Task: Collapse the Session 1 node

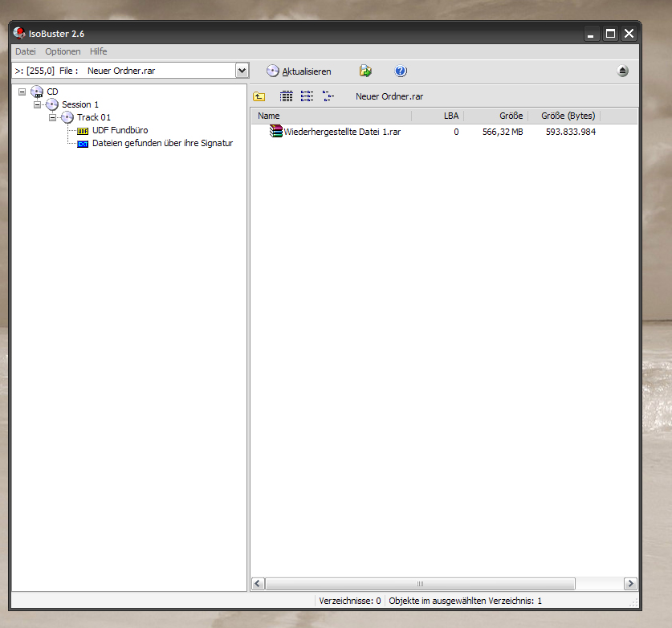Action: click(x=37, y=104)
